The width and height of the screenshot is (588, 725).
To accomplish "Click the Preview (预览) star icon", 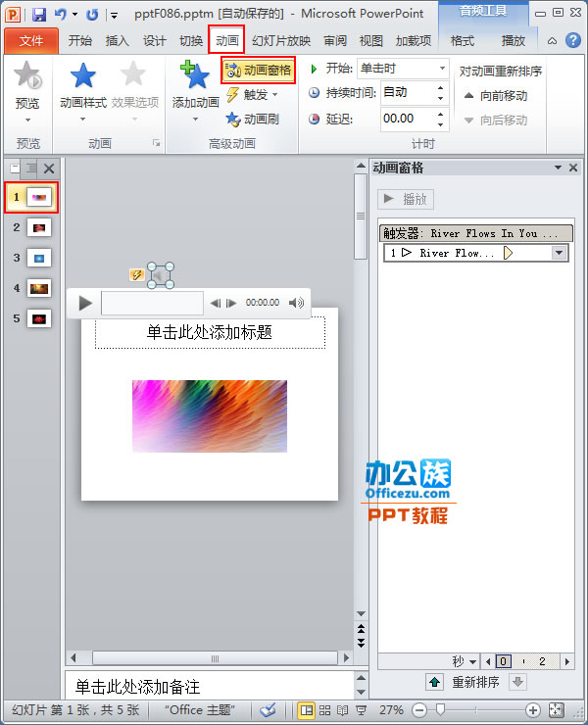I will click(x=27, y=78).
